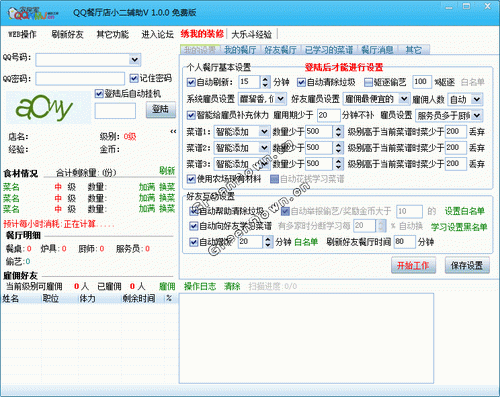This screenshot has height=397, width=500.
Task: Click the 自动刷新 minutes stepper arrows
Action: pyautogui.click(x=265, y=82)
